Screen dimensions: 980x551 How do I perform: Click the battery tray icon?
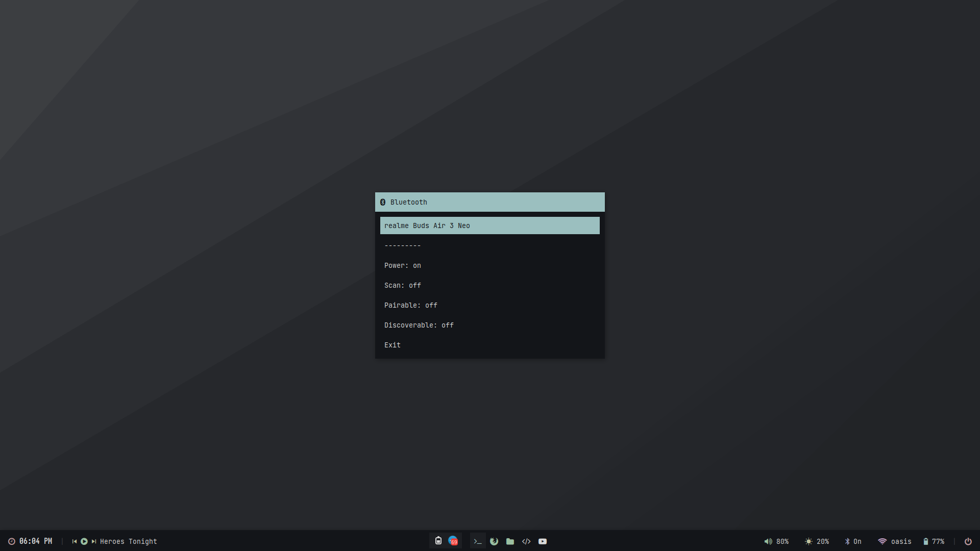pyautogui.click(x=438, y=541)
